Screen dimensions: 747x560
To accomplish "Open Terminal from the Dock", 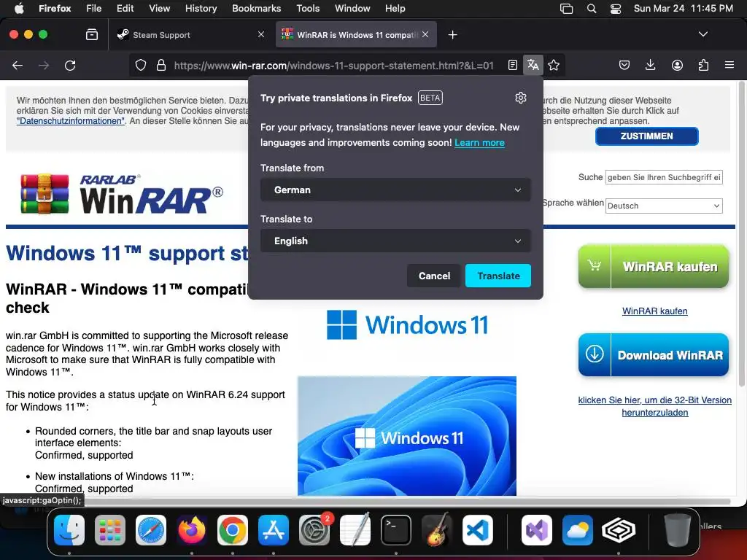I will pos(396,530).
